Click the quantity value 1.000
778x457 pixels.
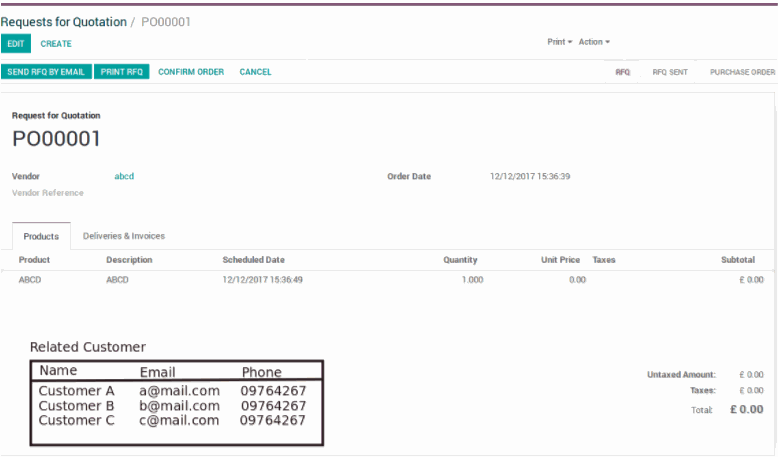pyautogui.click(x=472, y=280)
